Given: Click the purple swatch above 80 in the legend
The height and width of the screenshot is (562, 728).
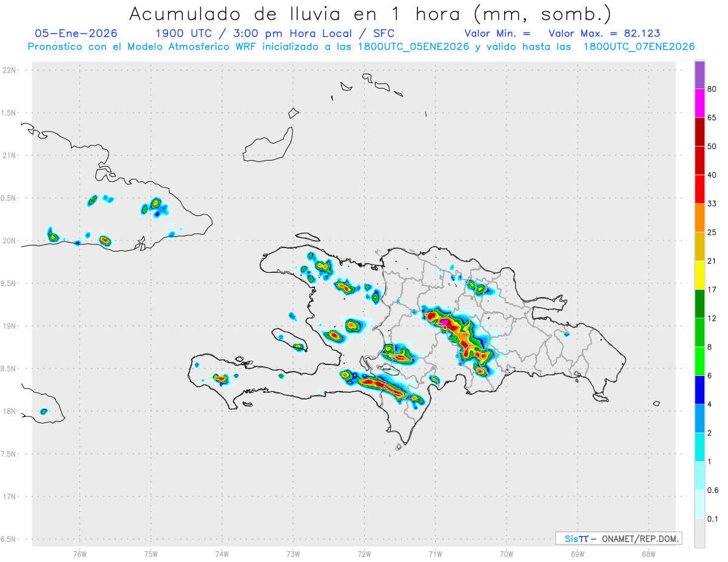Looking at the screenshot, I should [699, 75].
